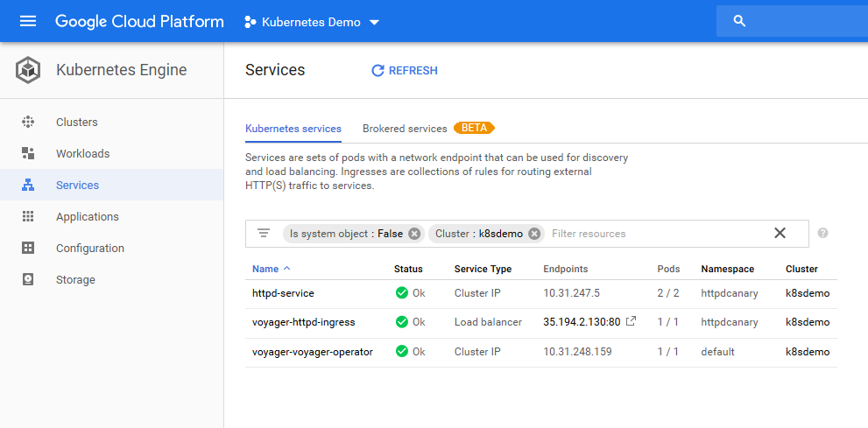Image resolution: width=868 pixels, height=428 pixels.
Task: Click the filter list icon
Action: 264,234
